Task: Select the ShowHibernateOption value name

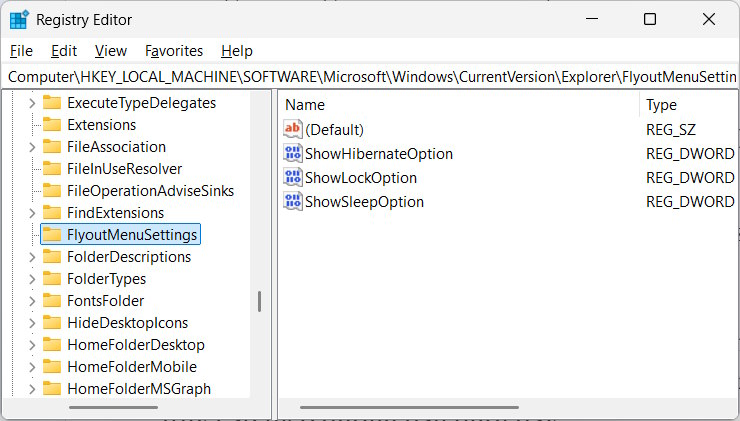Action: coord(379,154)
